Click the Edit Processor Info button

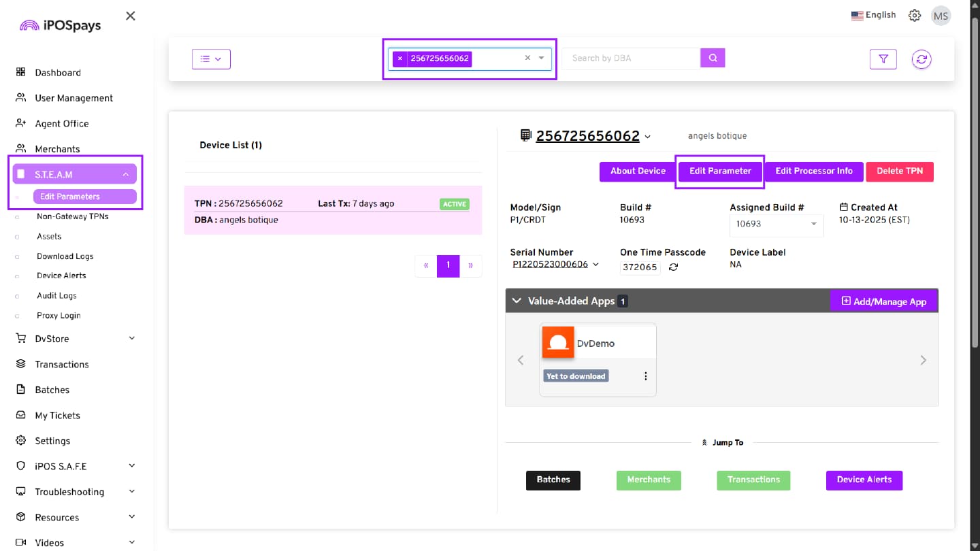pyautogui.click(x=813, y=171)
